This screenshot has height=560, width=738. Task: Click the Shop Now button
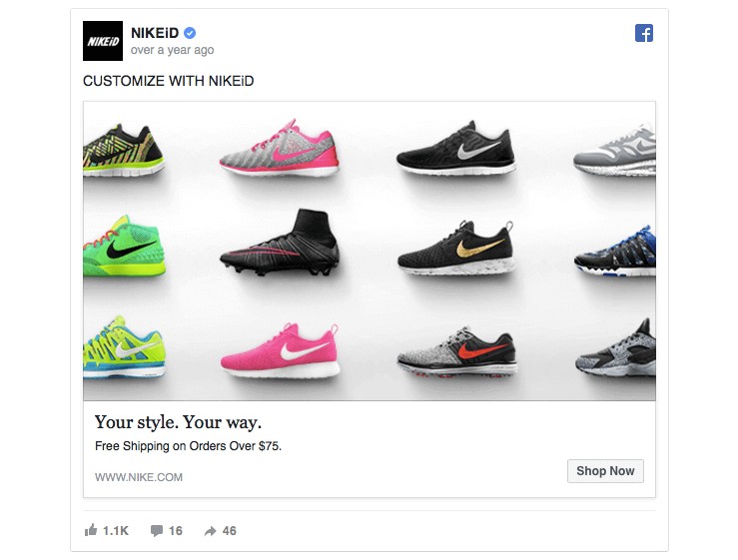point(605,471)
